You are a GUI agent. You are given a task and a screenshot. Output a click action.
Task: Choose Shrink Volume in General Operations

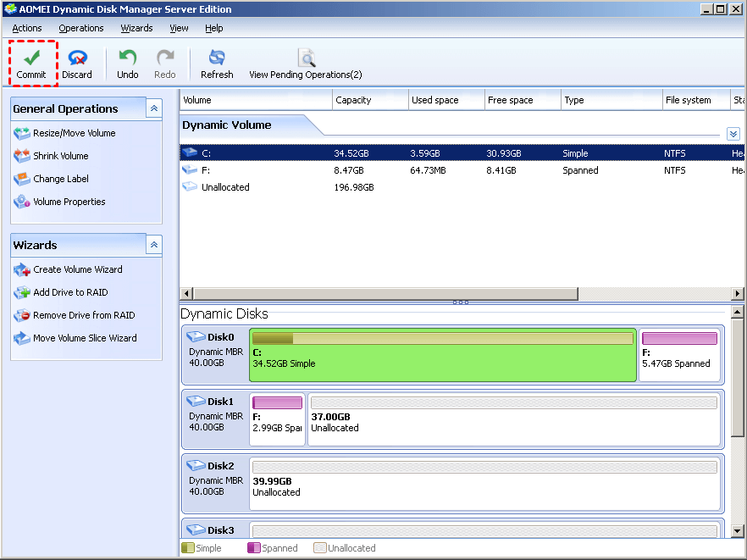click(60, 156)
